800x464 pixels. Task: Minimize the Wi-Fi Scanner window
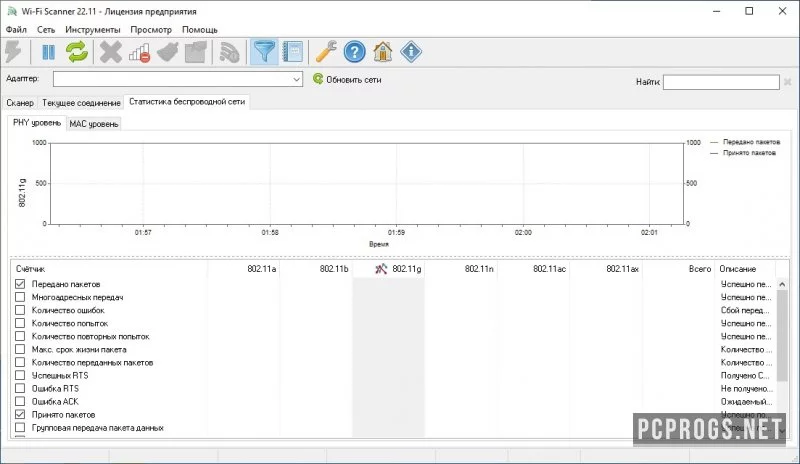coord(717,11)
